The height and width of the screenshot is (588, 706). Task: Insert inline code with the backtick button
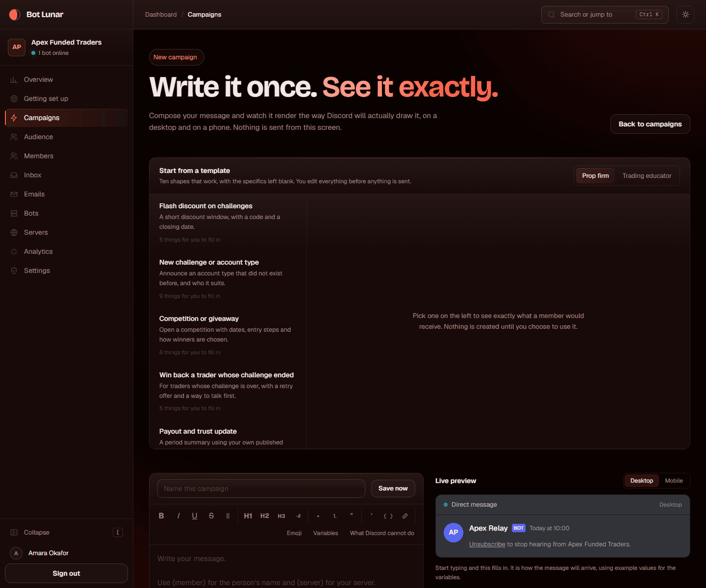point(372,515)
